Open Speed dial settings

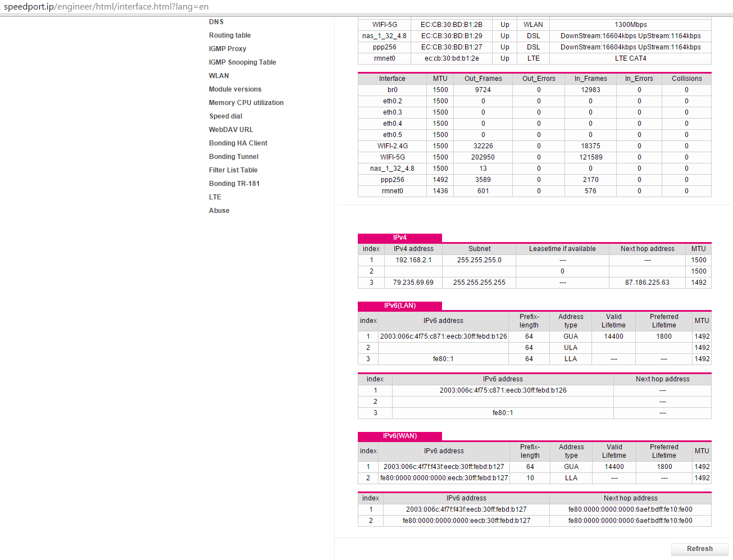tap(226, 116)
